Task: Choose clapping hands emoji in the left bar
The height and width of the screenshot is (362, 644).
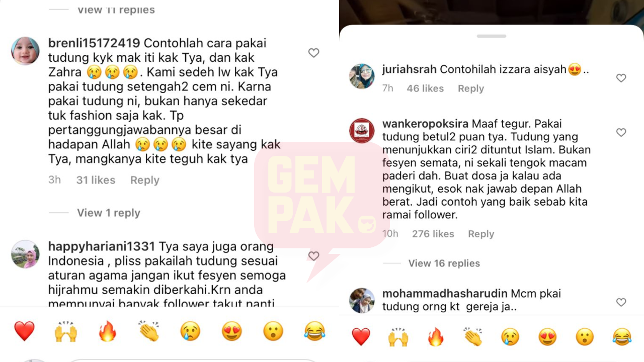Action: [149, 331]
